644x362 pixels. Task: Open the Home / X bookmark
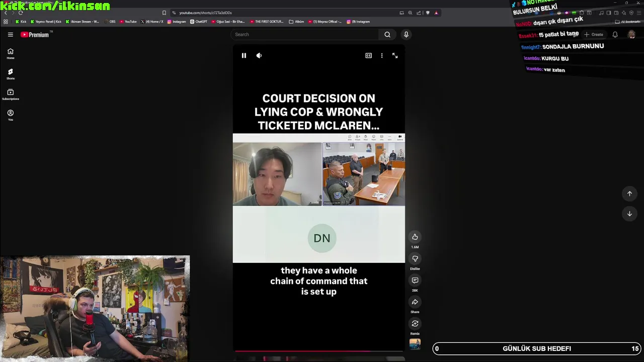click(152, 22)
